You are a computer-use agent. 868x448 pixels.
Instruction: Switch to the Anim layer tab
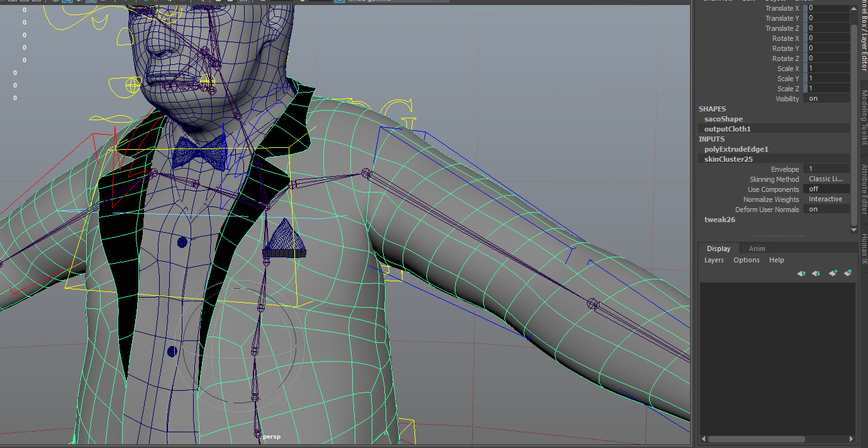click(x=757, y=249)
